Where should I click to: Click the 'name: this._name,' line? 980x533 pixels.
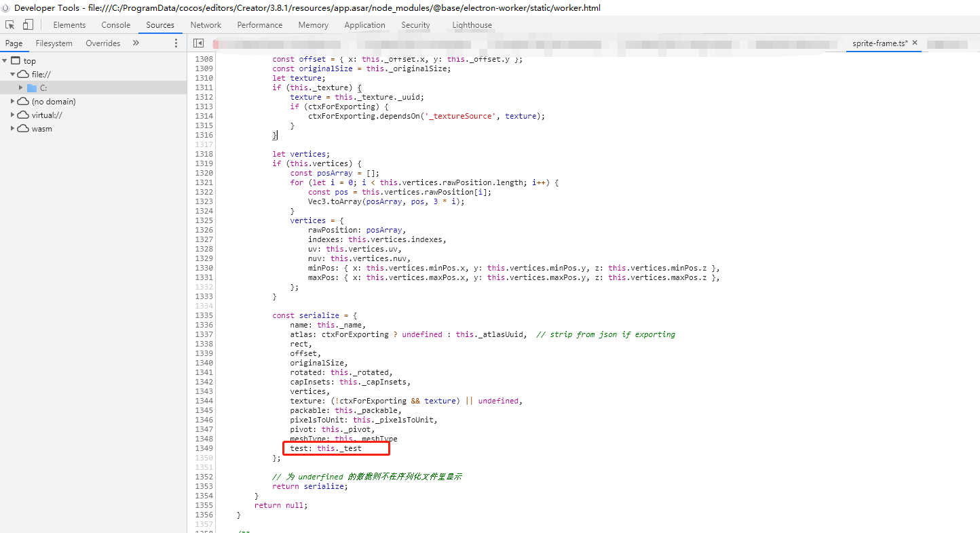[x=328, y=325]
